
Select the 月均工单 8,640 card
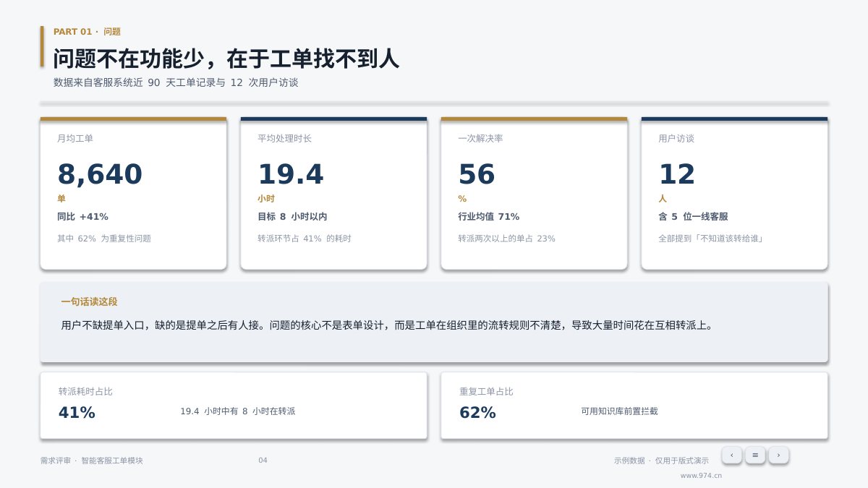click(133, 193)
